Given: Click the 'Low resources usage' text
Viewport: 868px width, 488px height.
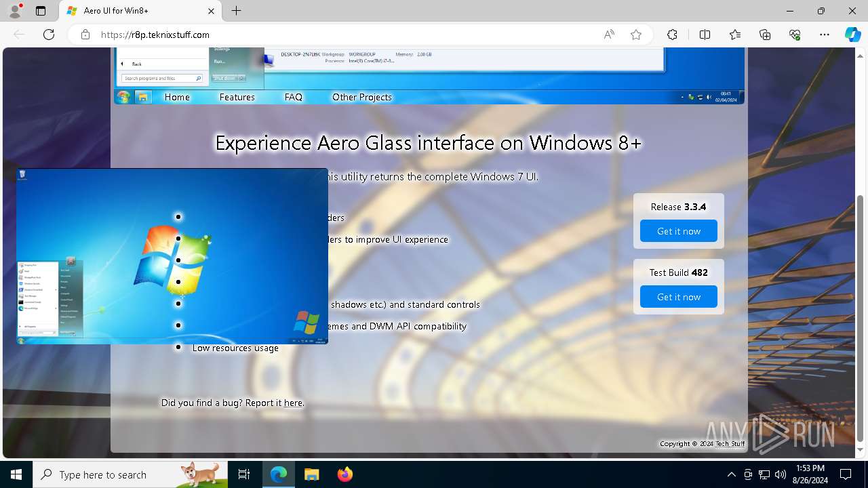Looking at the screenshot, I should (x=235, y=348).
